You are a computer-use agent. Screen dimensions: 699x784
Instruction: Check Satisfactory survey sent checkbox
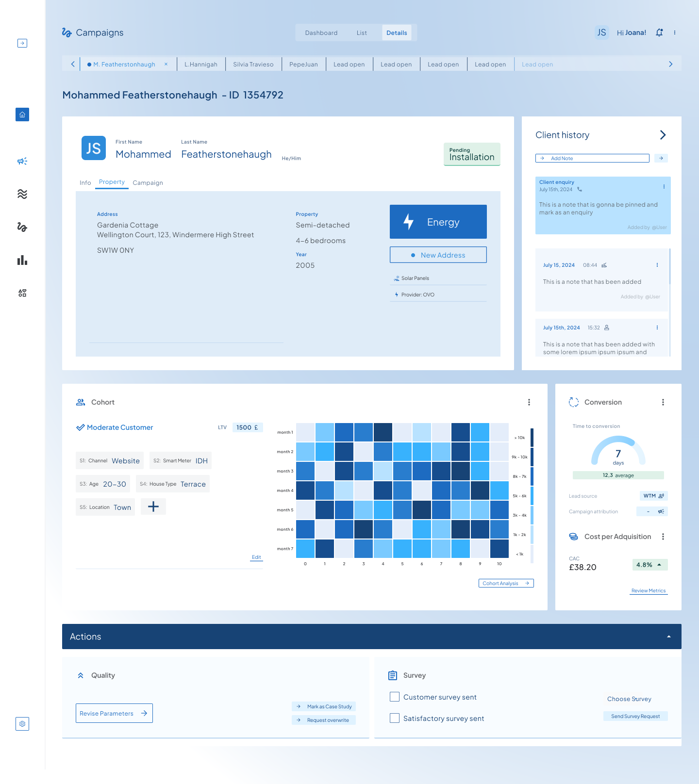[x=395, y=718]
